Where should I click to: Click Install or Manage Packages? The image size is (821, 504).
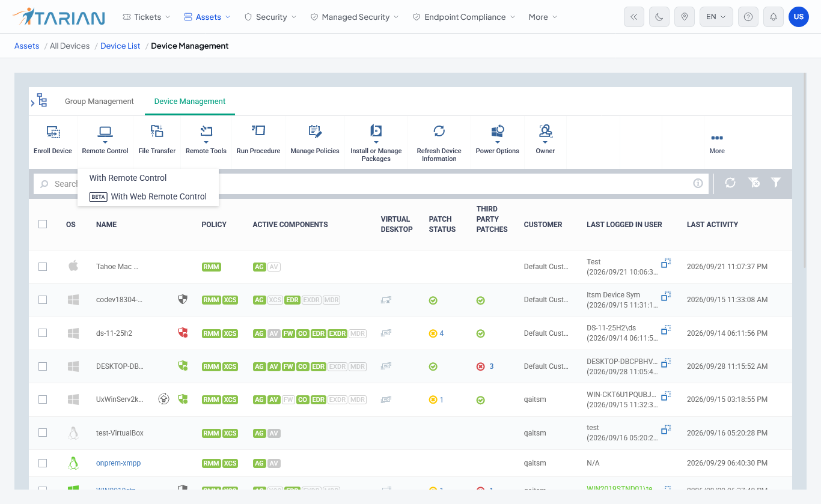[x=376, y=132]
